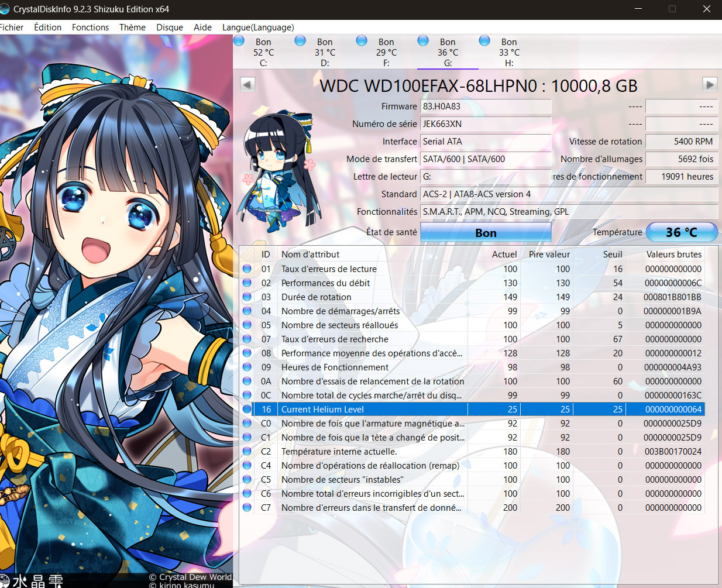Click the Fonctionnalités field listing S.M.A.R.T.
This screenshot has width=722, height=588.
pos(569,212)
